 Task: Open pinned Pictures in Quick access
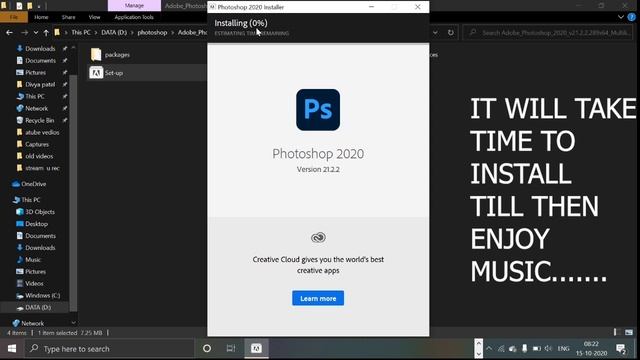[x=35, y=72]
